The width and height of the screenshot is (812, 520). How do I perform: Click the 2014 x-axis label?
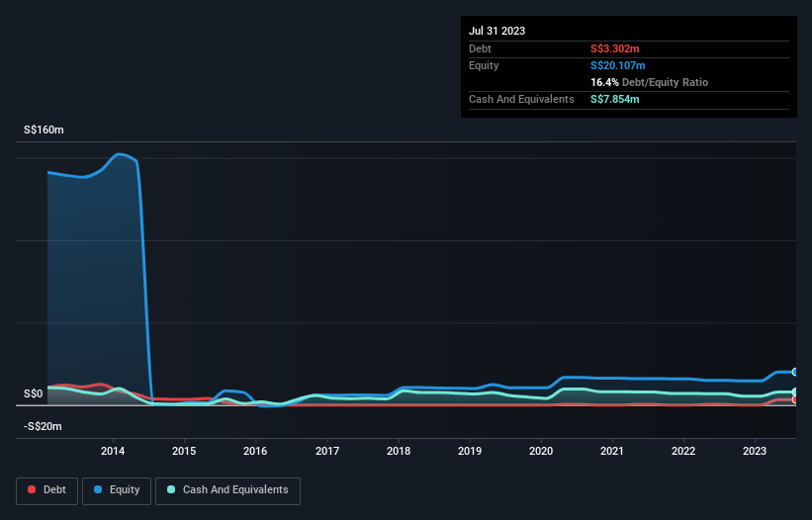(x=113, y=451)
